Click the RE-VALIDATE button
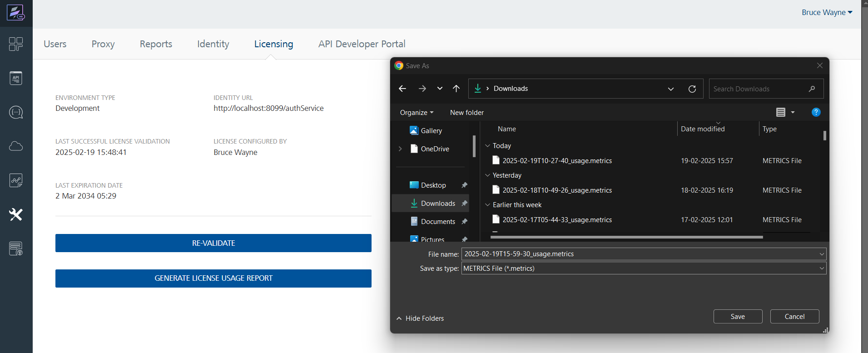 click(x=213, y=243)
